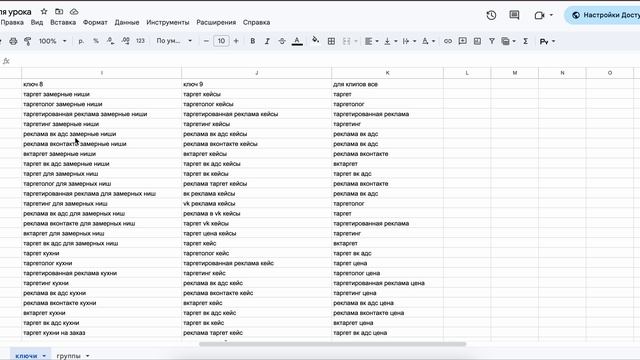Switch to the группы sheet tab
640x360 pixels.
[x=69, y=356]
